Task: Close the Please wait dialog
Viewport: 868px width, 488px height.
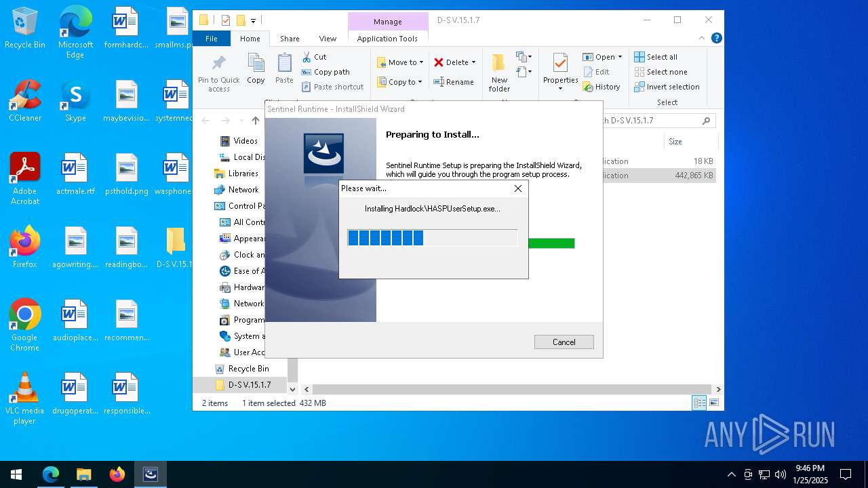Action: (x=518, y=188)
